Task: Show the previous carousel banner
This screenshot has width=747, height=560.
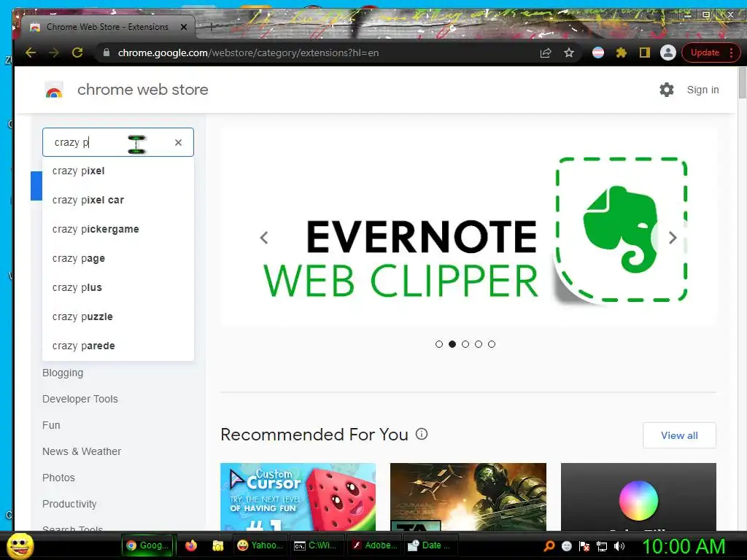Action: point(264,237)
